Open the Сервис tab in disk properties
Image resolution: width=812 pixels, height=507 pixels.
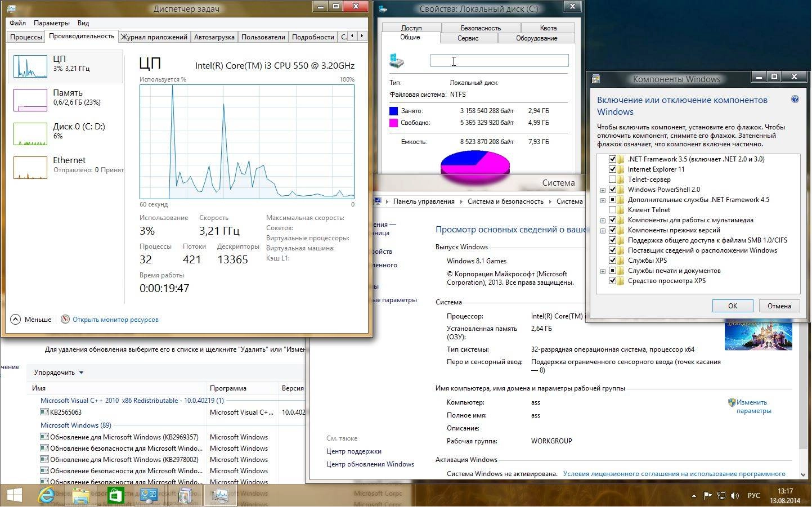click(468, 38)
